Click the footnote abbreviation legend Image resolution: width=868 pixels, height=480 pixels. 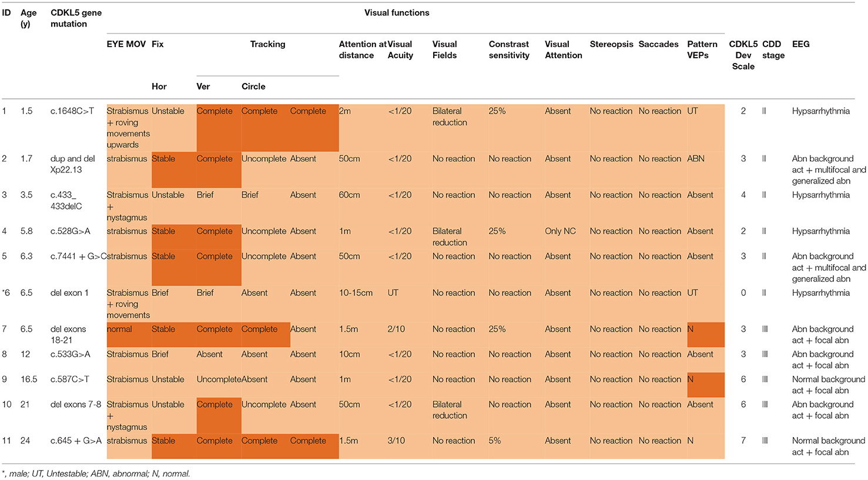point(96,474)
